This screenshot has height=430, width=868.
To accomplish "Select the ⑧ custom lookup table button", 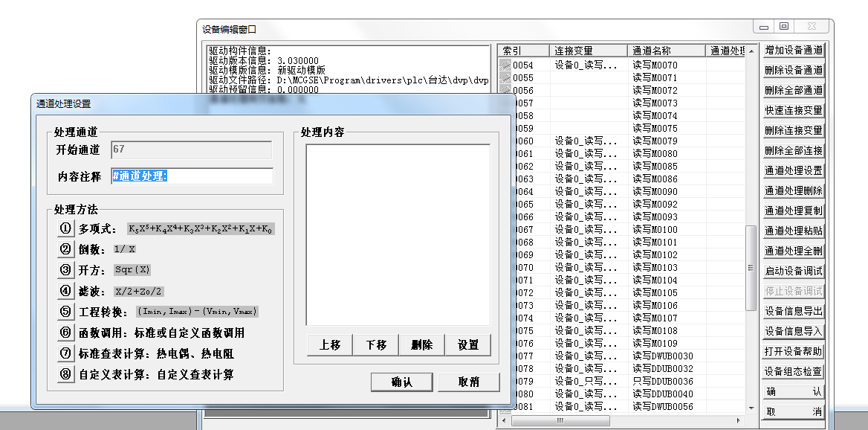I will (x=66, y=374).
